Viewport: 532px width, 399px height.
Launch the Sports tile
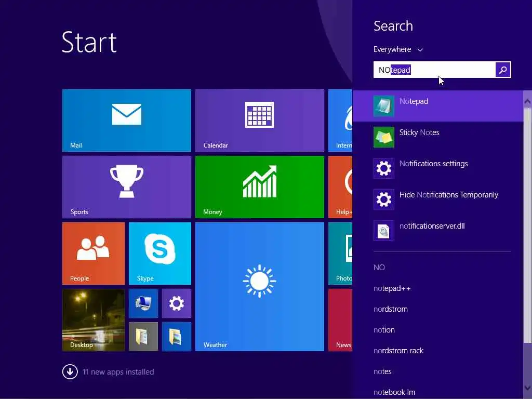tap(127, 187)
